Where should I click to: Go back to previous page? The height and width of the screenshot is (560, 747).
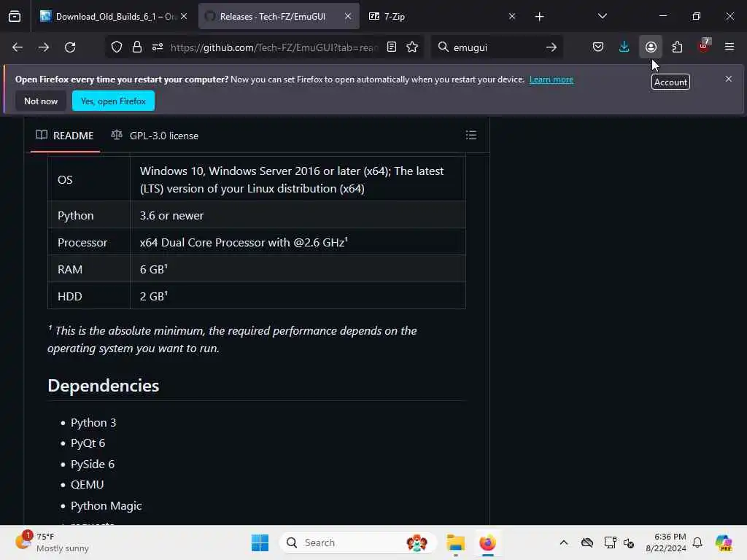tap(18, 47)
